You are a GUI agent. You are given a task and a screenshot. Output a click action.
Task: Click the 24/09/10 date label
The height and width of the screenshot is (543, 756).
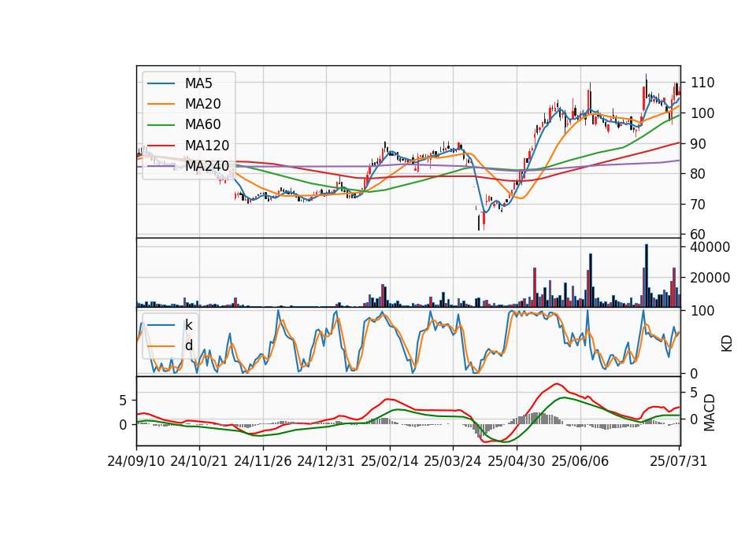(x=136, y=462)
